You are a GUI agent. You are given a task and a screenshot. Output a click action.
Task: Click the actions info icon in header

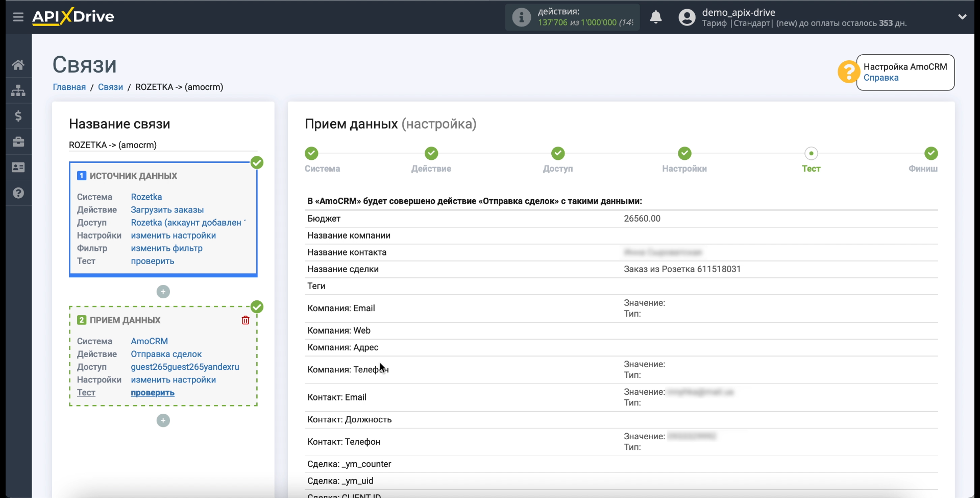pos(521,17)
